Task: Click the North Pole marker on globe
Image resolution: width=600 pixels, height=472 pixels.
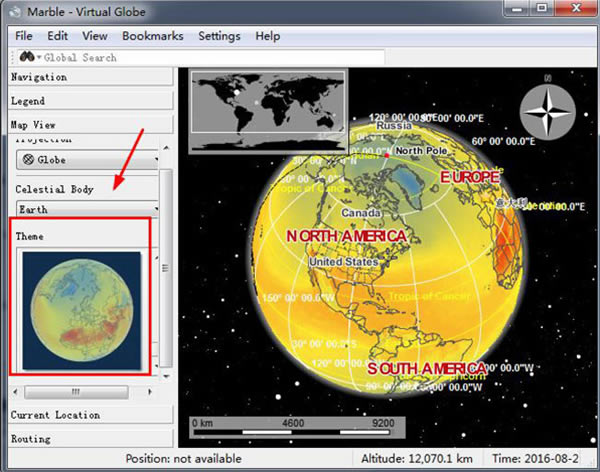Action: 387,155
